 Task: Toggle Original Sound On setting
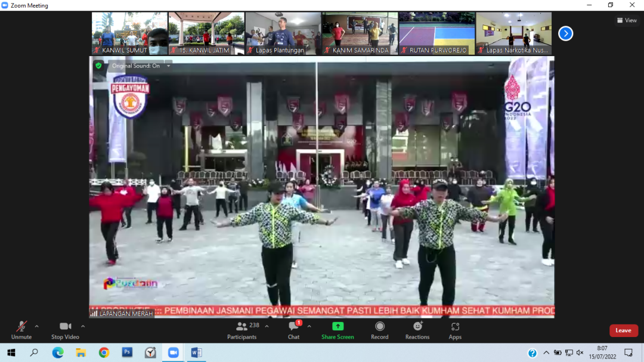point(136,66)
